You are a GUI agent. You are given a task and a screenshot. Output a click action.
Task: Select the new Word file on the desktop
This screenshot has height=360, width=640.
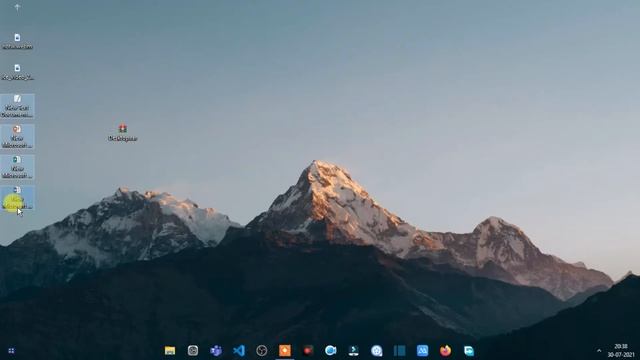coord(17,198)
